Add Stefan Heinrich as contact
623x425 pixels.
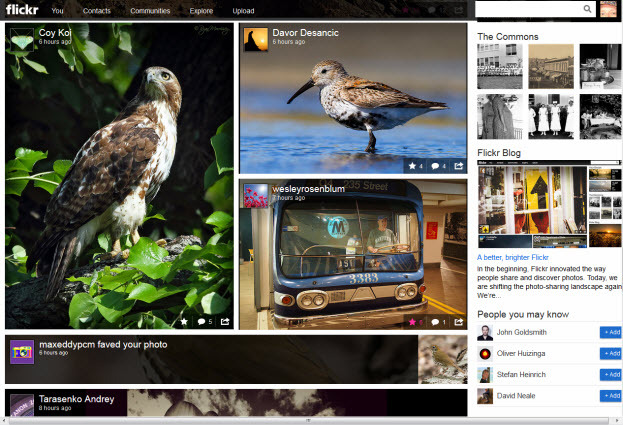(x=611, y=374)
